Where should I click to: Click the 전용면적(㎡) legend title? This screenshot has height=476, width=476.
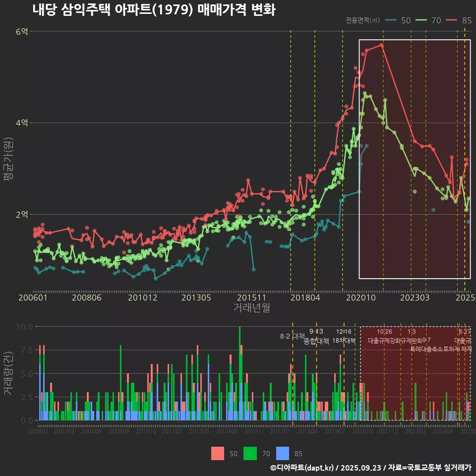pyautogui.click(x=362, y=20)
